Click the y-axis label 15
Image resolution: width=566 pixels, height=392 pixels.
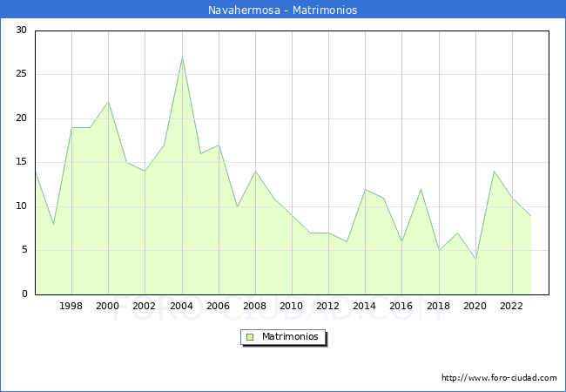(22, 162)
